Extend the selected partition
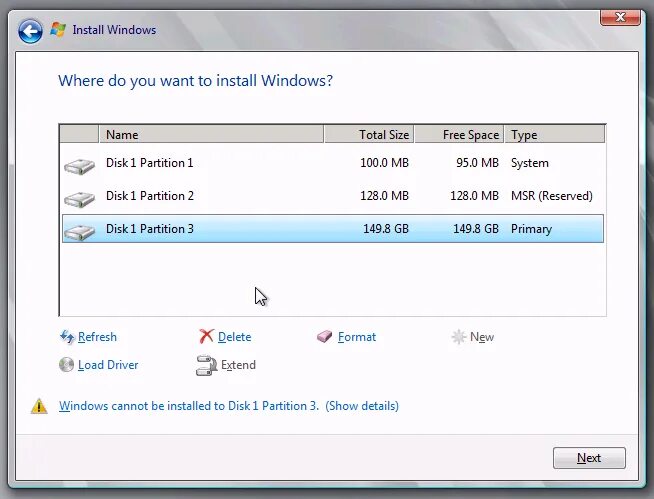The image size is (654, 499). coord(238,365)
